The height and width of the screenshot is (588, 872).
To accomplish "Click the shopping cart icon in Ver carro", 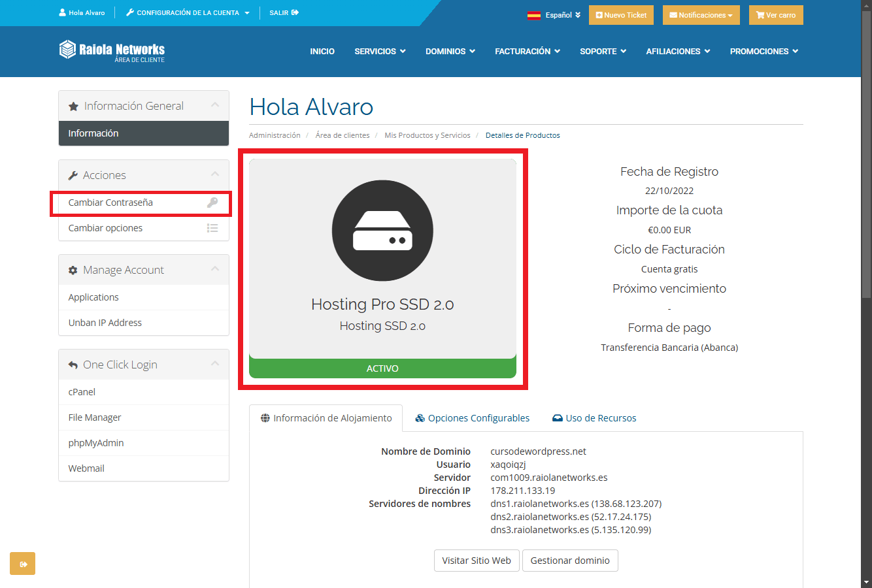I will tap(760, 15).
